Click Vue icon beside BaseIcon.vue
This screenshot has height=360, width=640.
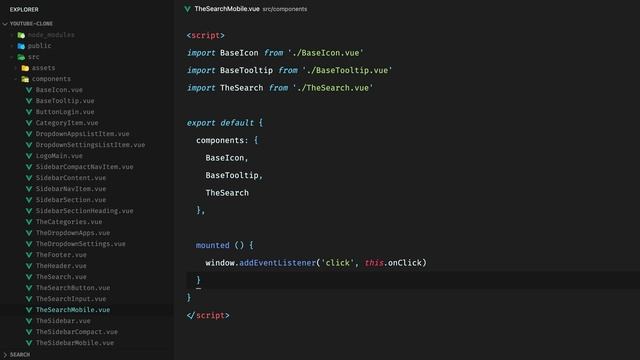point(29,90)
